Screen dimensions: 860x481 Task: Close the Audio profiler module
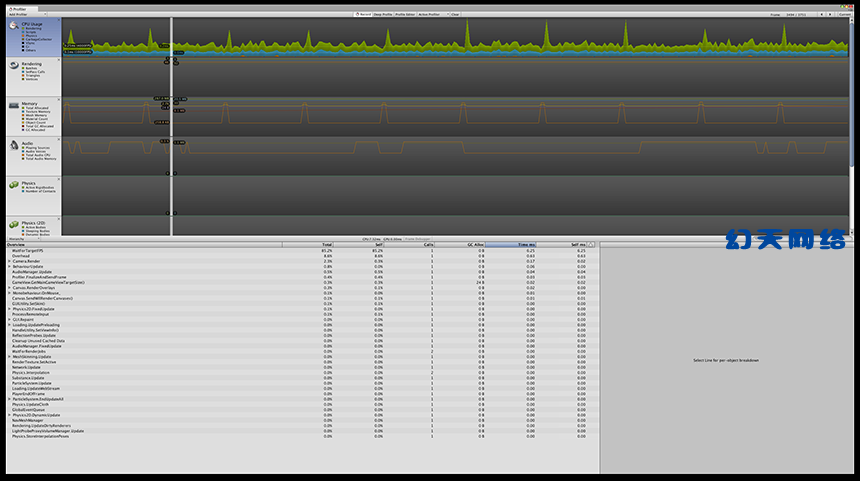pyautogui.click(x=59, y=139)
